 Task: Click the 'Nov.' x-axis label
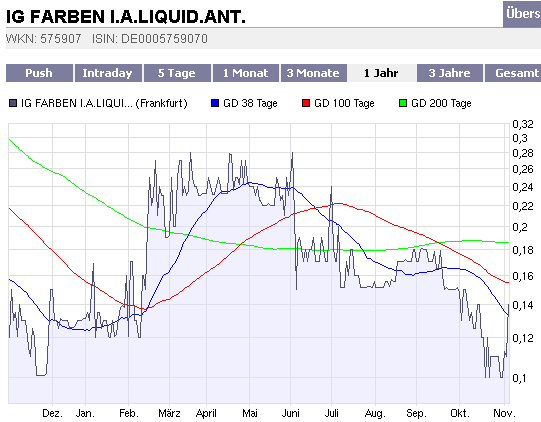click(504, 413)
